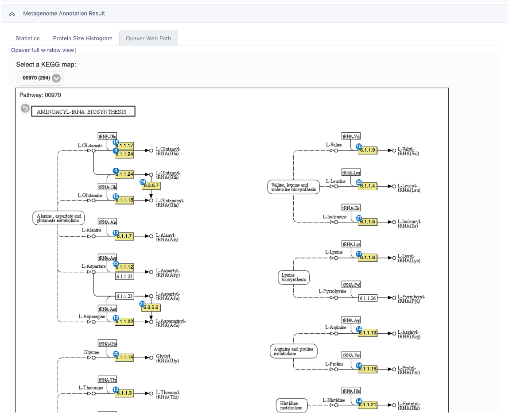Click the Metagenome Annotation Result heading text
Viewport: 509px width, 420px height.
(x=64, y=14)
